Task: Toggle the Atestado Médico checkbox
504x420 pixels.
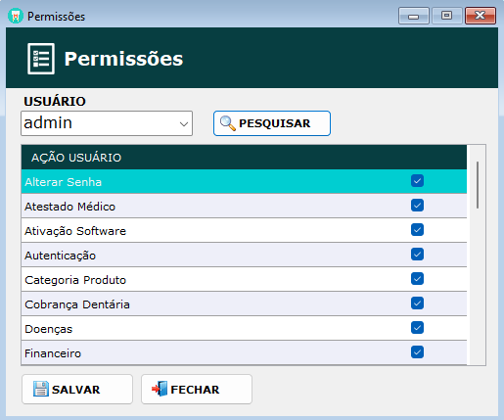Action: click(417, 206)
